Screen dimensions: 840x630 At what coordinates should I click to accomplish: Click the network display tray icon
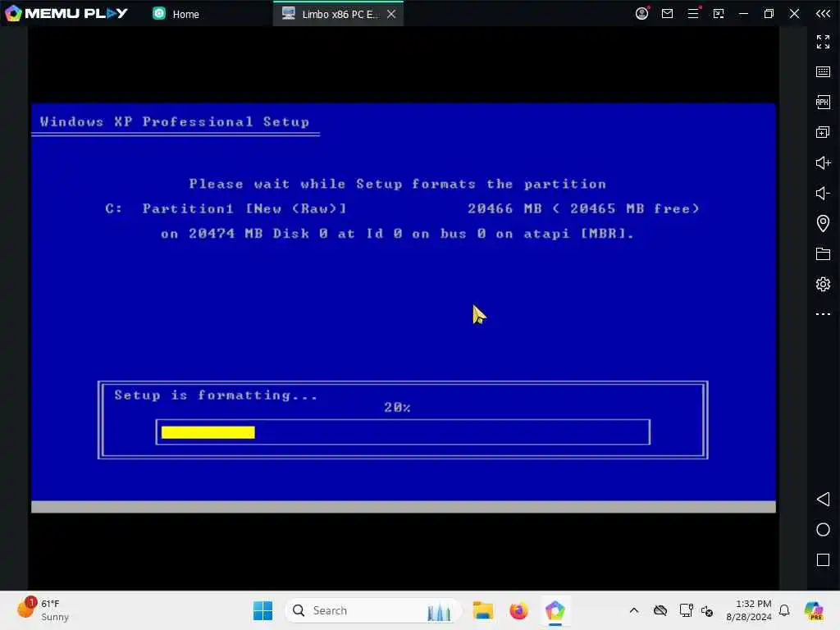coord(686,610)
